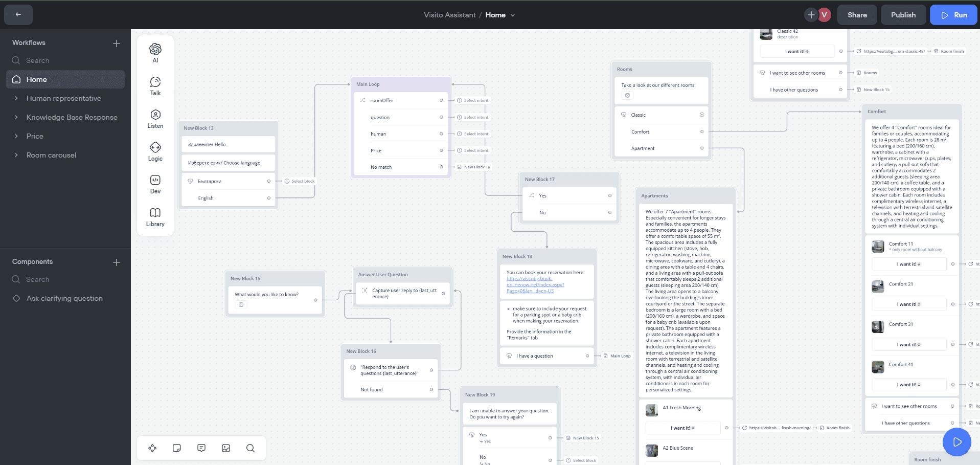Open the Logic step menu
Screen dimensions: 980x465
click(x=155, y=151)
